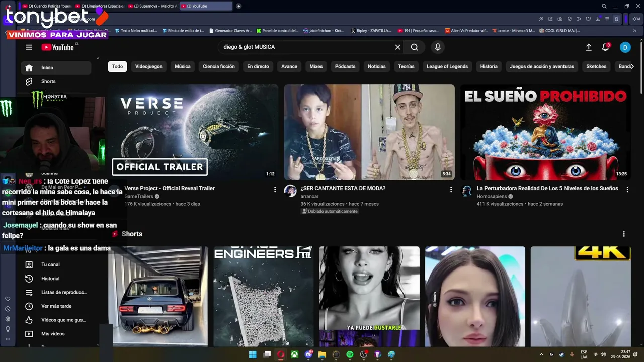The height and width of the screenshot is (362, 644).
Task: Show more filter chips with the right arrow
Action: click(x=632, y=66)
